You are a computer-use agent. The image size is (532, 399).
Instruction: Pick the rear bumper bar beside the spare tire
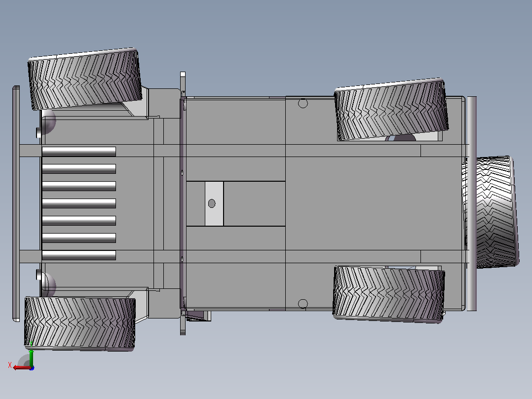[x=472, y=203]
